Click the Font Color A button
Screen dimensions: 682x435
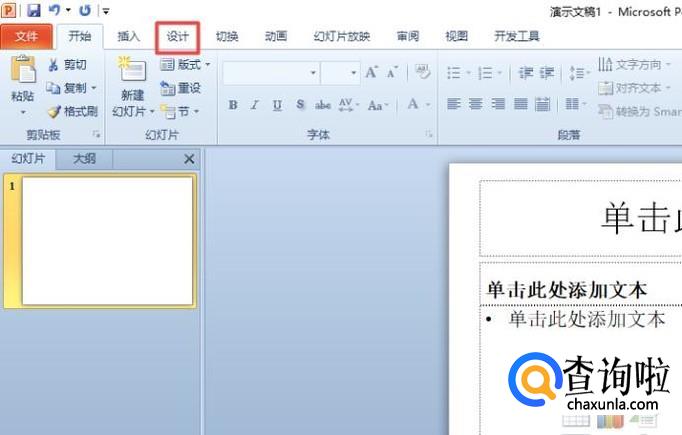tap(412, 104)
